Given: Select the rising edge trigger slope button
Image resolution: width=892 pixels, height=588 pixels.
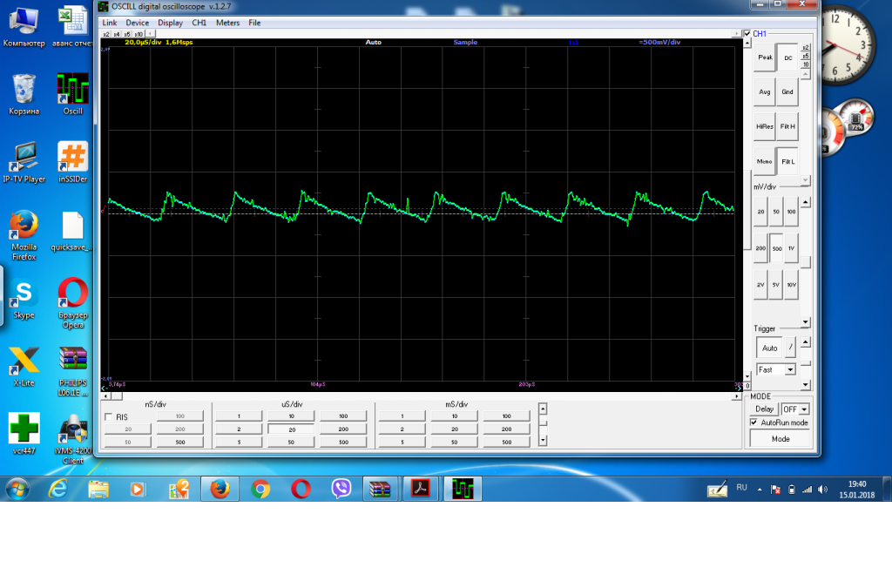Looking at the screenshot, I should 790,348.
